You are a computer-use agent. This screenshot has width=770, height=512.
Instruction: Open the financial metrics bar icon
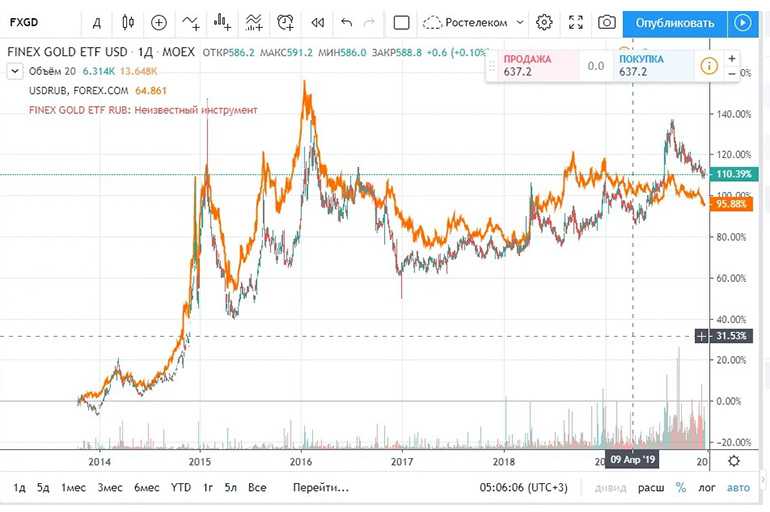[x=222, y=23]
